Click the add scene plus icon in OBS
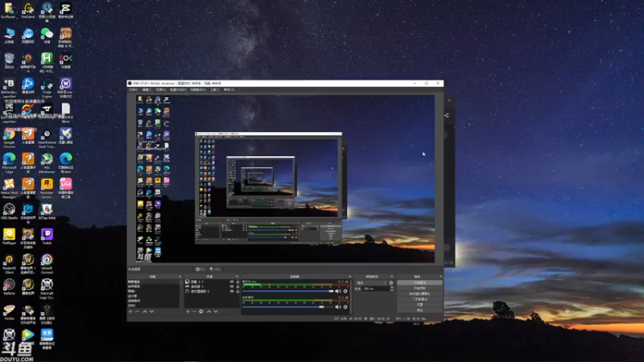This screenshot has width=644, height=362. click(x=130, y=311)
